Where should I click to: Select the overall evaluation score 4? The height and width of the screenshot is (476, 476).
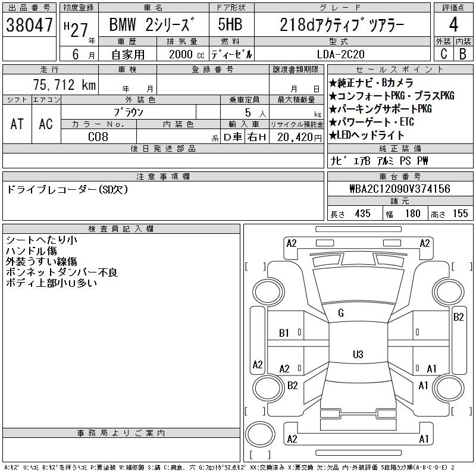tap(453, 25)
